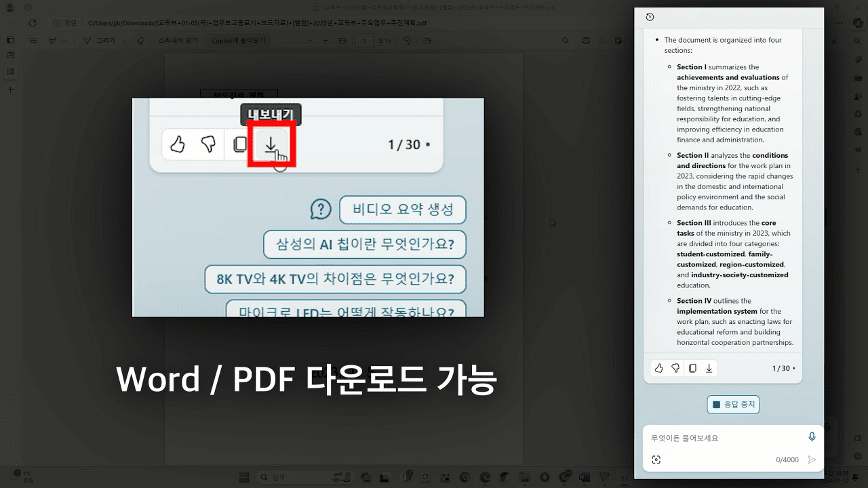
Task: Copy the Copilot response in the side panel
Action: [x=692, y=368]
